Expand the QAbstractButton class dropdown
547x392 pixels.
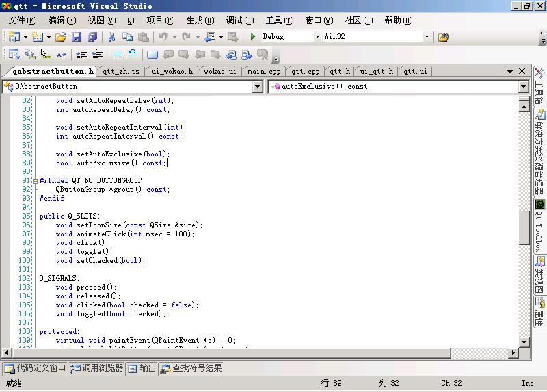tap(258, 87)
